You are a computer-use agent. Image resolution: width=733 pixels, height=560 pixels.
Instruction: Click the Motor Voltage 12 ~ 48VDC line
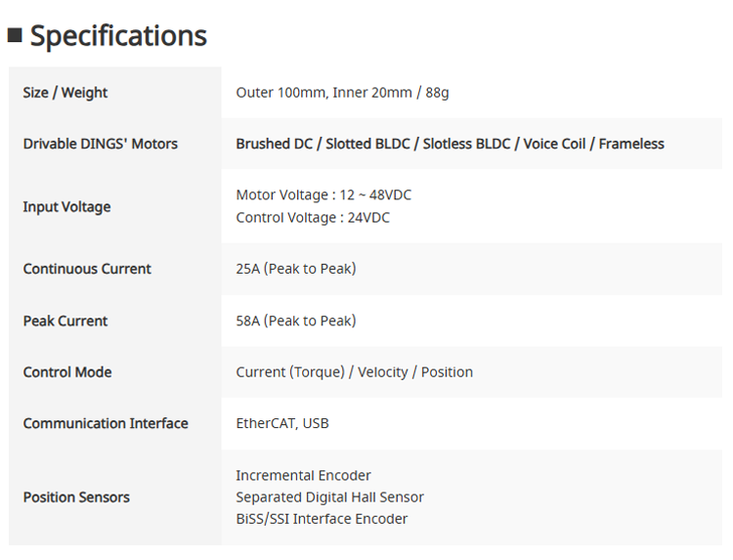click(x=323, y=194)
